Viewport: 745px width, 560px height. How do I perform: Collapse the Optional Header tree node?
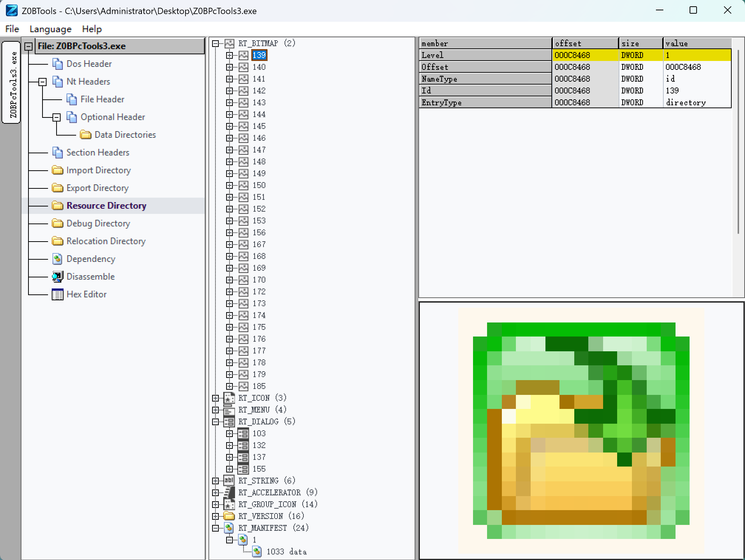tap(57, 117)
